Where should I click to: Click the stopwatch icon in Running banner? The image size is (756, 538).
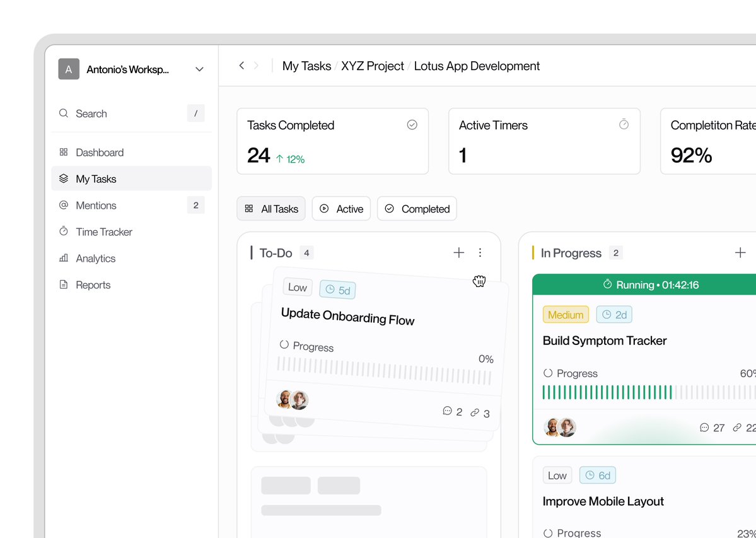607,284
